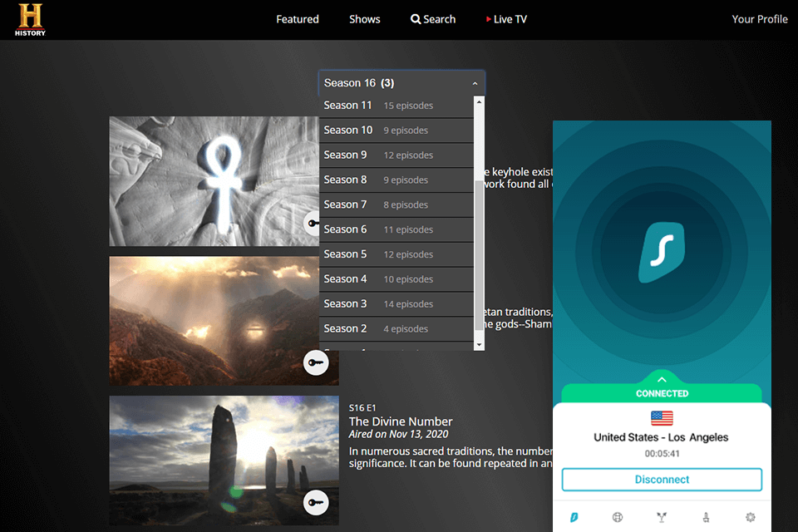
Task: Open the Shows menu
Action: pos(364,19)
